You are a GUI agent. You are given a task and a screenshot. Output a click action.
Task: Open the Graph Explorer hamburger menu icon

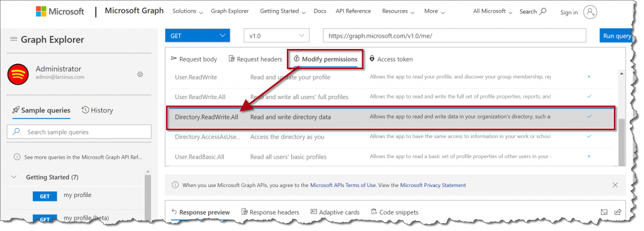coord(14,40)
